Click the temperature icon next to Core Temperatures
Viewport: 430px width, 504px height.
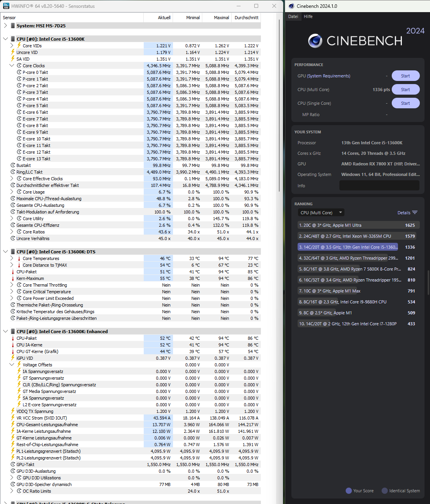19,258
